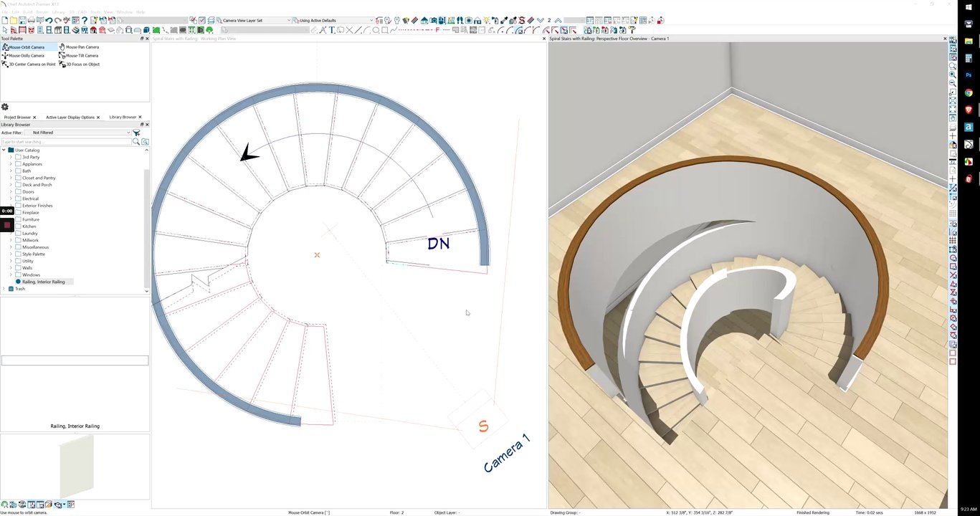Click the system clock showing 9:23 AM
Screen dimensions: 980x516
(x=969, y=509)
